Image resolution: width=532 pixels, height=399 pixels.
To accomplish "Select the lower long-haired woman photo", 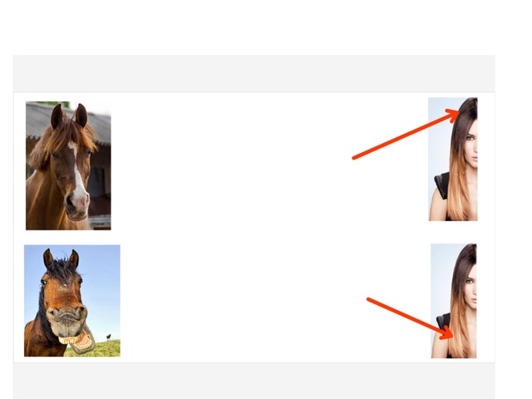I will click(454, 301).
